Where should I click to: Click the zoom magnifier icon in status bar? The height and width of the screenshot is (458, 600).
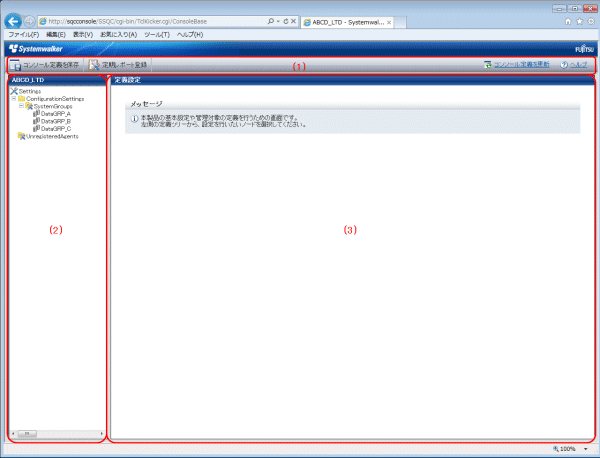tap(556, 449)
